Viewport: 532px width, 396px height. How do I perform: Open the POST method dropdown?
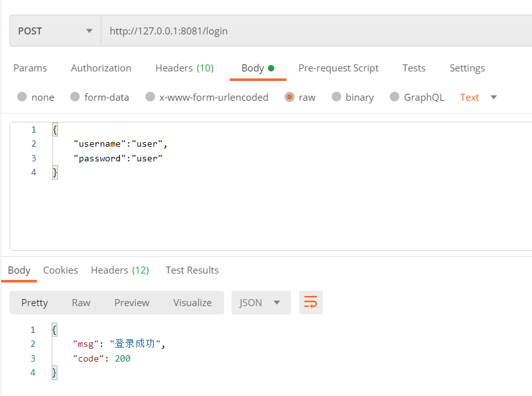55,31
